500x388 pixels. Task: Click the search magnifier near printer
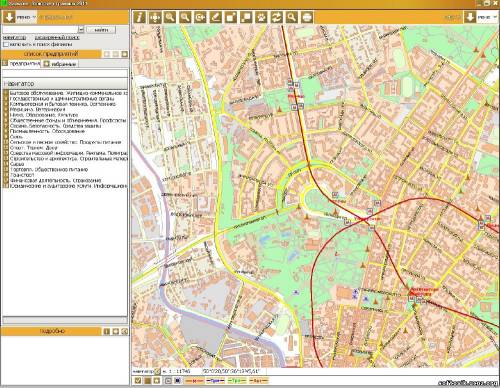[x=292, y=17]
